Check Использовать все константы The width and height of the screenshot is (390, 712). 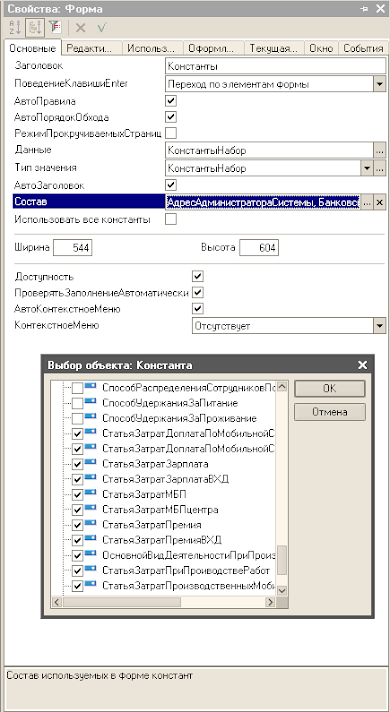171,219
